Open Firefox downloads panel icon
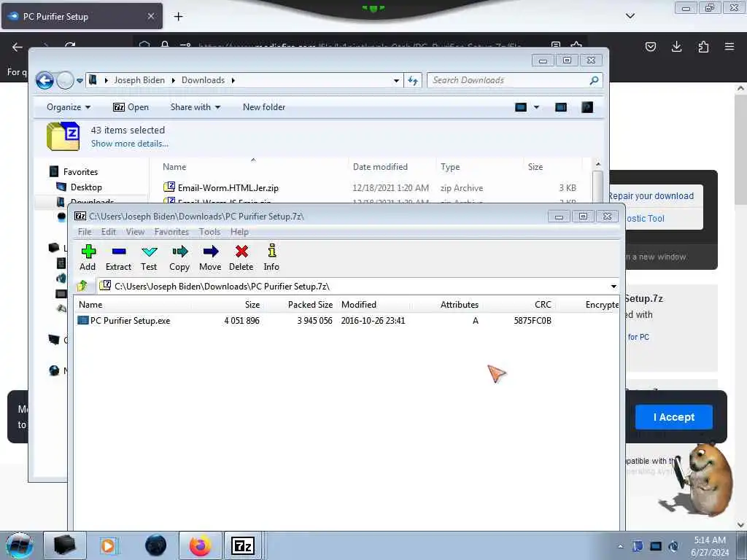The width and height of the screenshot is (747, 560). [x=676, y=46]
